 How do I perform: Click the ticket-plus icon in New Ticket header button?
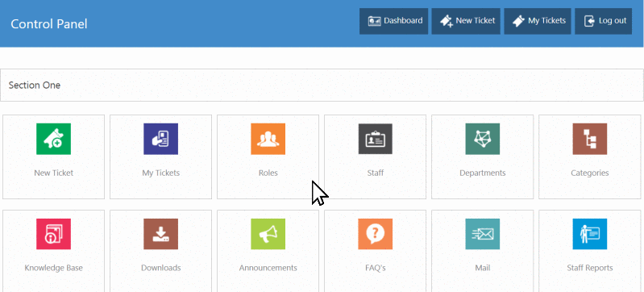click(x=446, y=21)
